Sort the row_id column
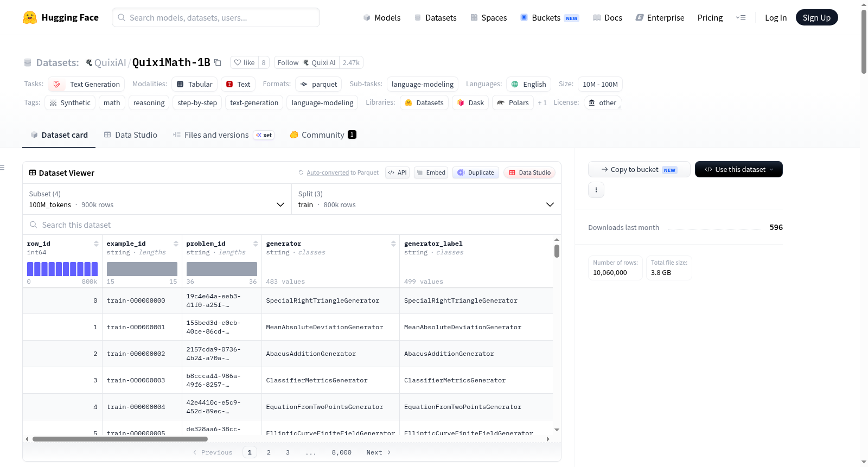The height and width of the screenshot is (467, 868). point(96,244)
